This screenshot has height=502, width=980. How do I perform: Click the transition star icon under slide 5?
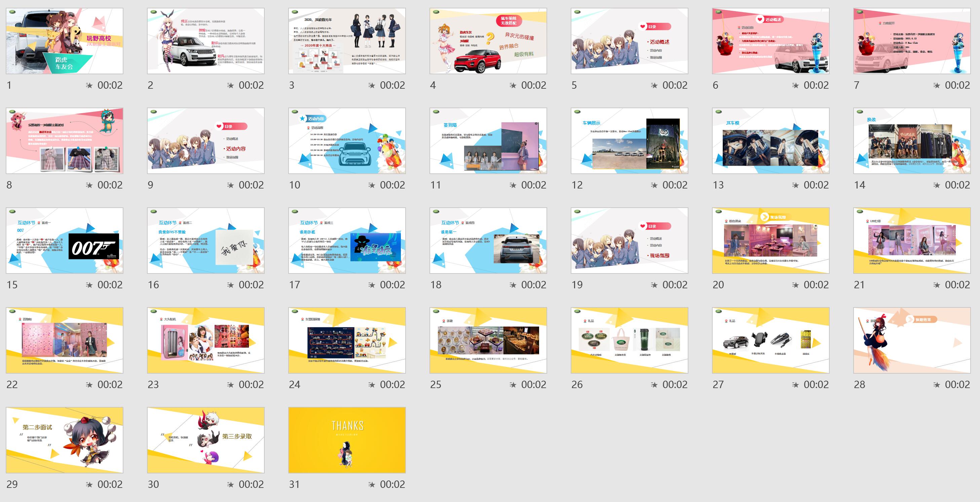tap(654, 85)
